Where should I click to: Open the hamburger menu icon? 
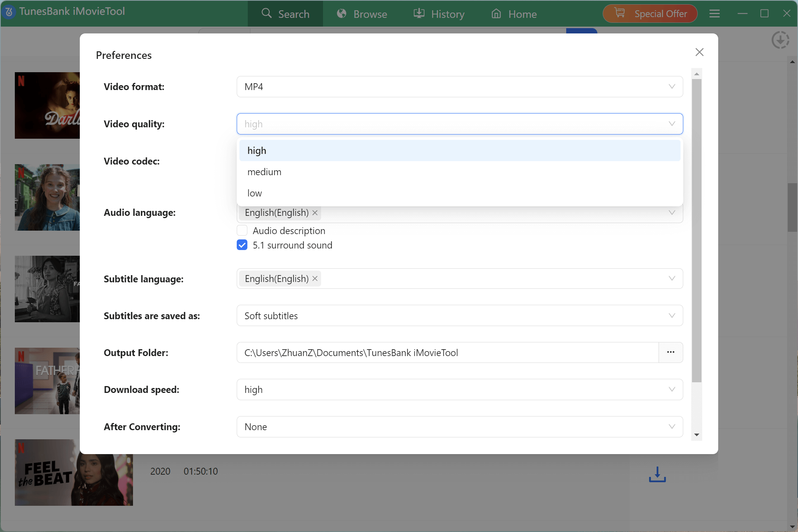(x=714, y=14)
